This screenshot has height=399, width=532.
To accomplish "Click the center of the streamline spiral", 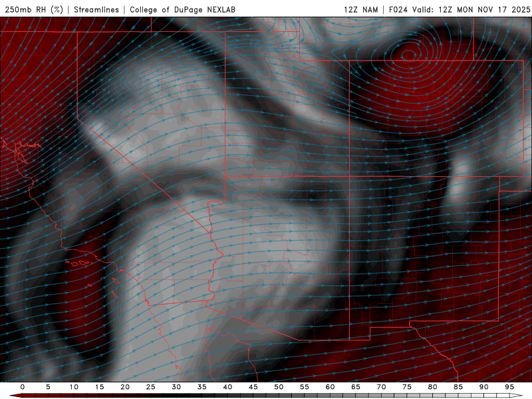I will click(410, 55).
